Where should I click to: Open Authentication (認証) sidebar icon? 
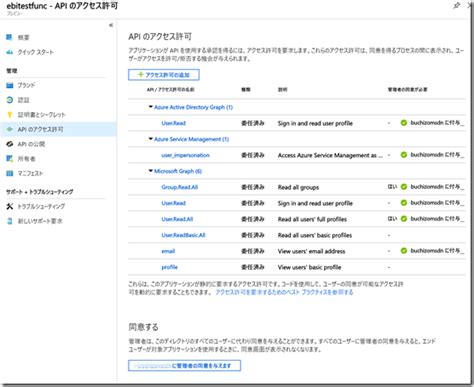pos(10,100)
